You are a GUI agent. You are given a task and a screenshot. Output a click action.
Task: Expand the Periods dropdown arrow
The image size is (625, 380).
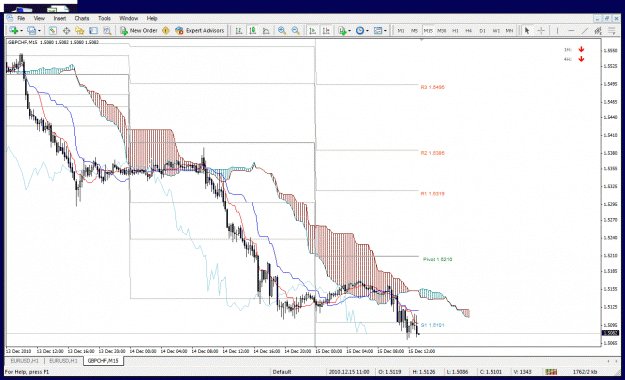[x=367, y=31]
